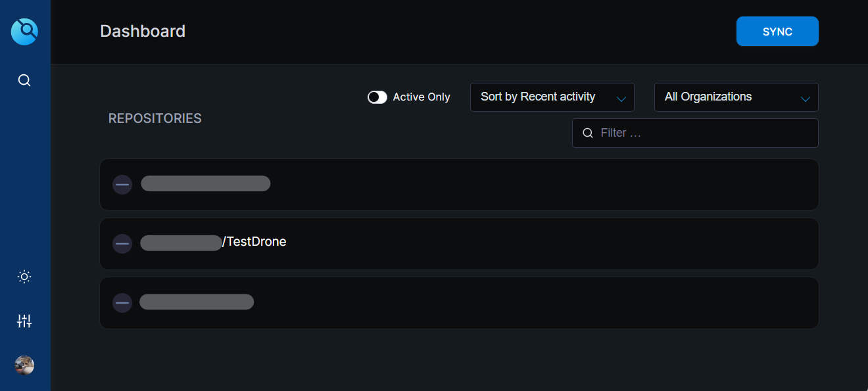This screenshot has height=391, width=868.
Task: Open search from the sidebar magnifier icon
Action: [24, 80]
